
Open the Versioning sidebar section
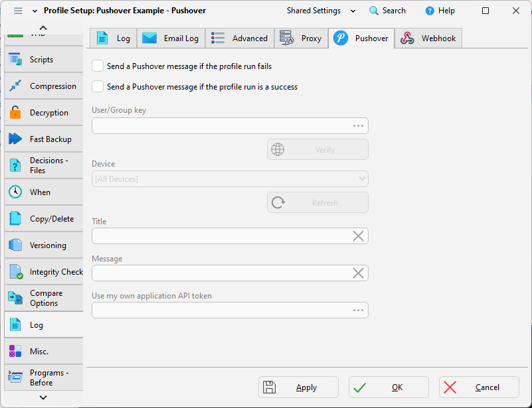coord(44,245)
